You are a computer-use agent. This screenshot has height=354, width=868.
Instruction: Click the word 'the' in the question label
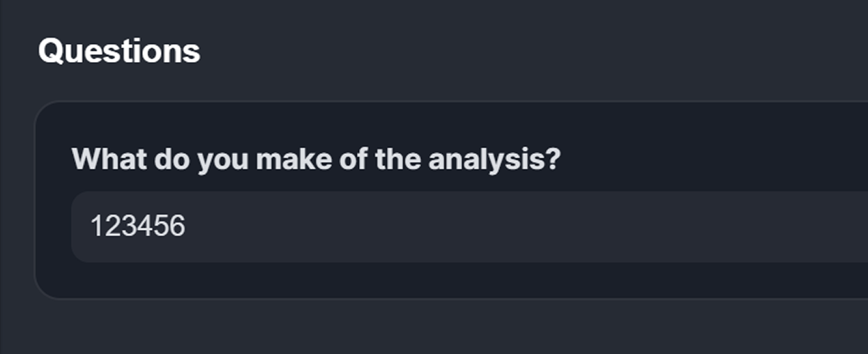(399, 159)
